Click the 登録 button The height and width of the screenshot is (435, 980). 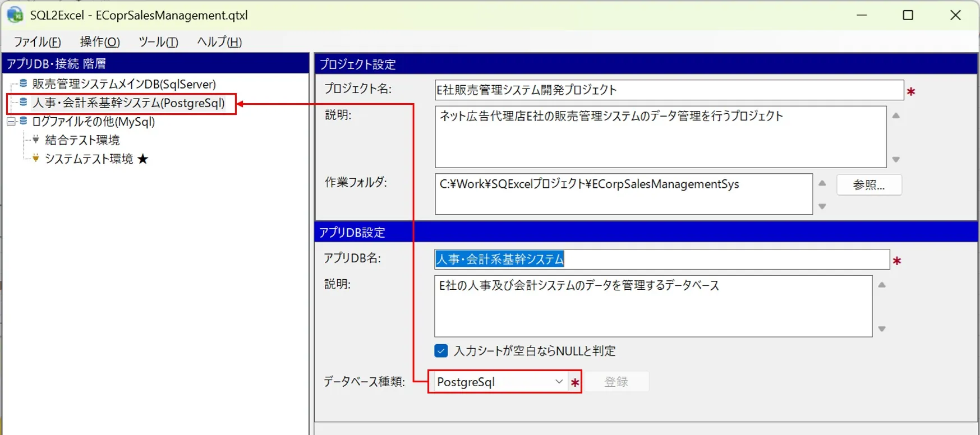(x=616, y=382)
